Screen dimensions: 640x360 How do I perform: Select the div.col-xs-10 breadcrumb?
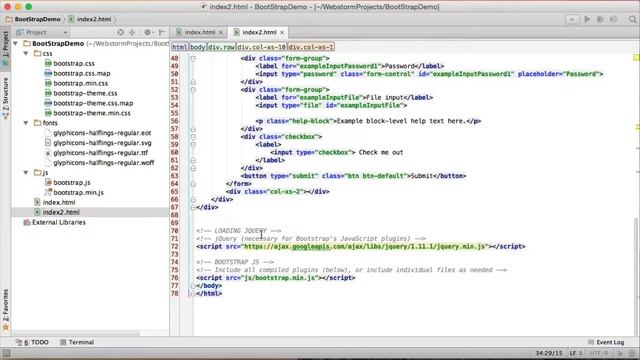coord(261,47)
